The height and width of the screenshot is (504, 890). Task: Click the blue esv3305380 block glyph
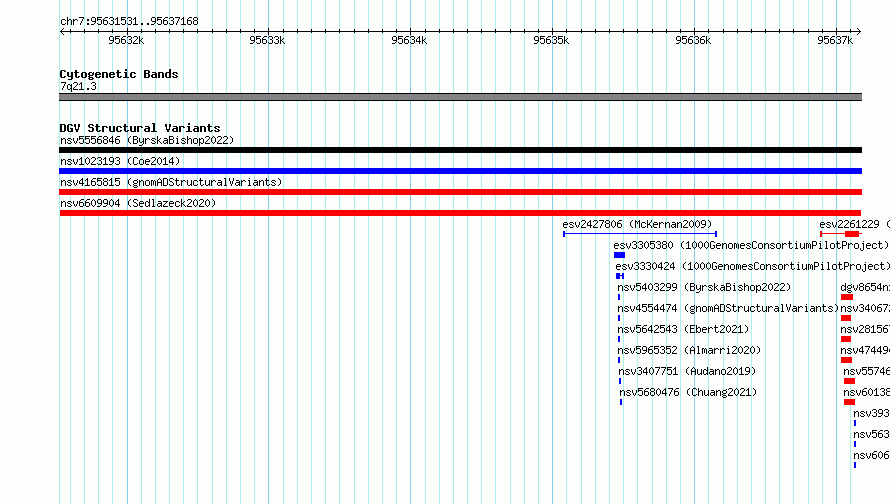(619, 255)
